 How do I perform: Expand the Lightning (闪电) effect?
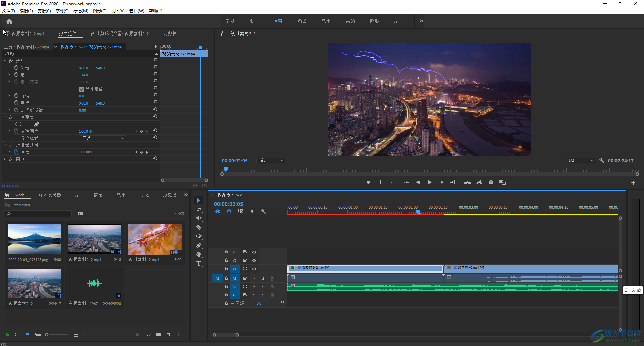(5, 159)
